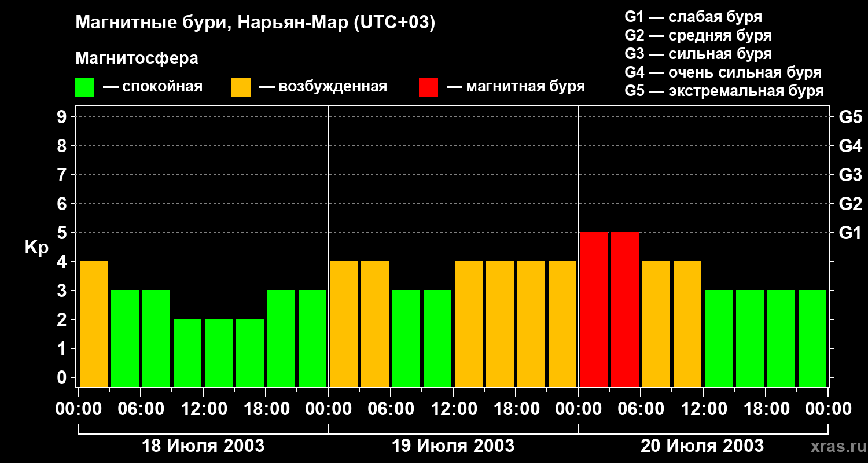Click the Kp value 9 on the left axis
This screenshot has width=868, height=463.
tap(63, 117)
